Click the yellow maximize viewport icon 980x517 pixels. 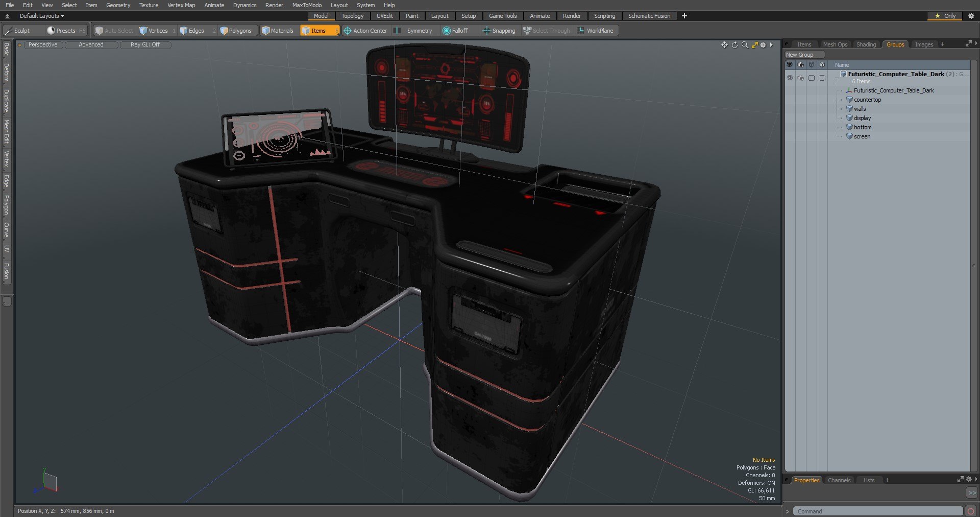(x=754, y=45)
